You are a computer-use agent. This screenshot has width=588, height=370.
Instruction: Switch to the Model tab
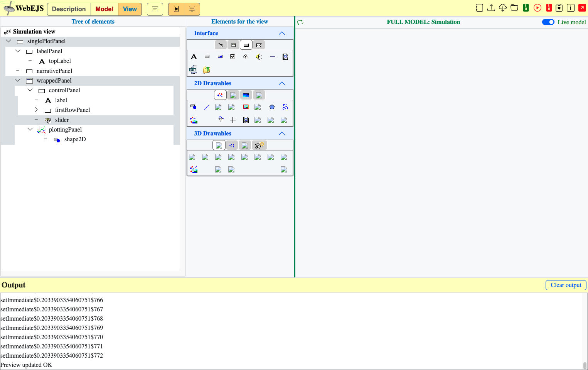pos(104,9)
